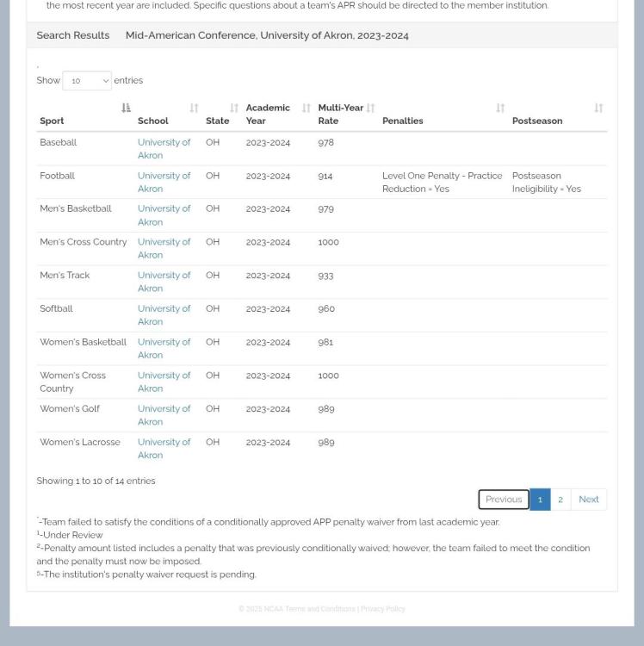Click the Penalties column header text

(x=403, y=121)
